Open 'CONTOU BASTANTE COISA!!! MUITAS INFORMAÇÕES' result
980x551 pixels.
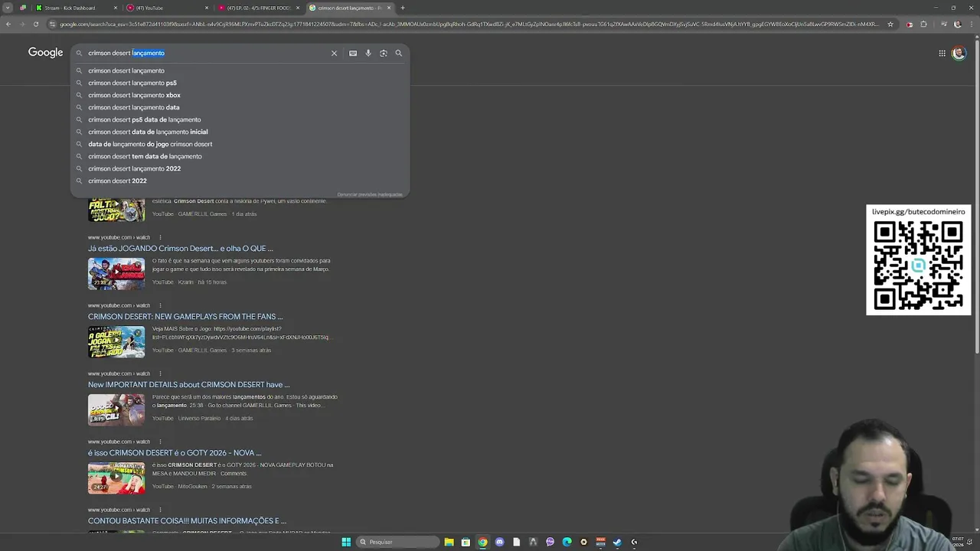(x=187, y=520)
